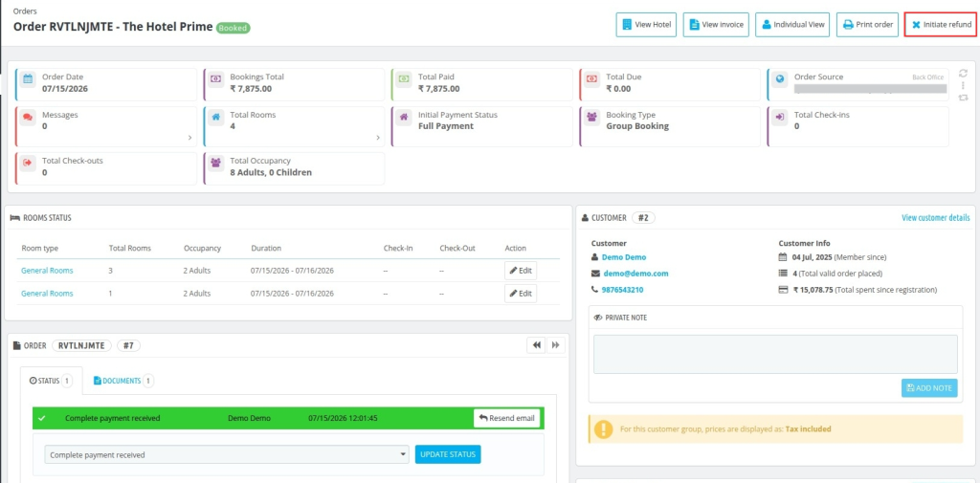Open the order status dropdown

(x=228, y=455)
